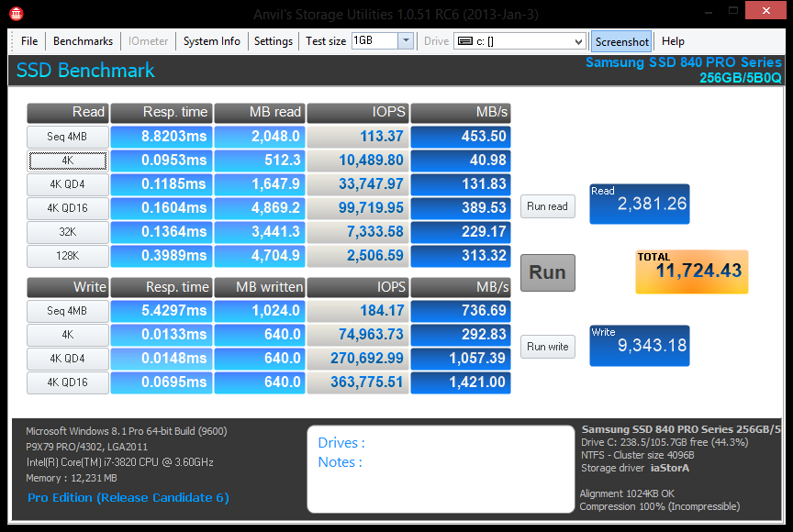Image resolution: width=793 pixels, height=532 pixels.
Task: Click the MB/s value 1,421.00
Action: pyautogui.click(x=461, y=382)
